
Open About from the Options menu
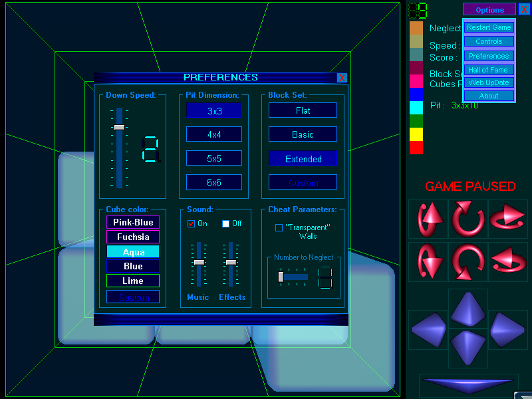tap(489, 96)
